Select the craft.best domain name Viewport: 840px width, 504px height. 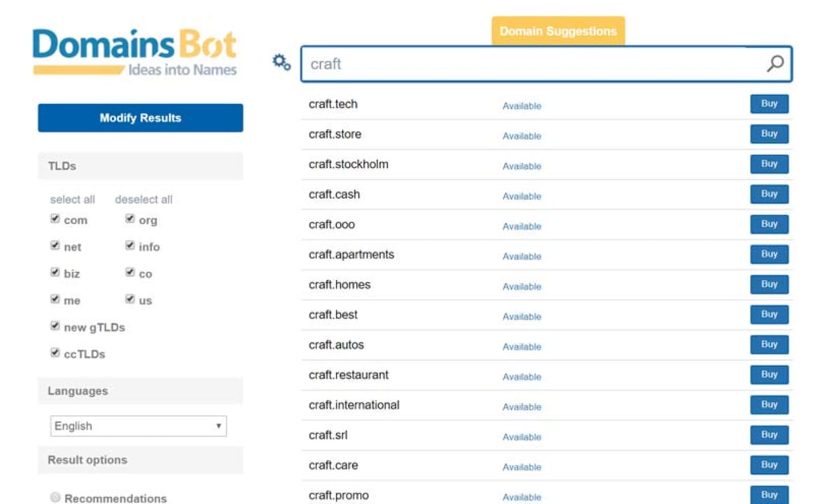point(333,315)
